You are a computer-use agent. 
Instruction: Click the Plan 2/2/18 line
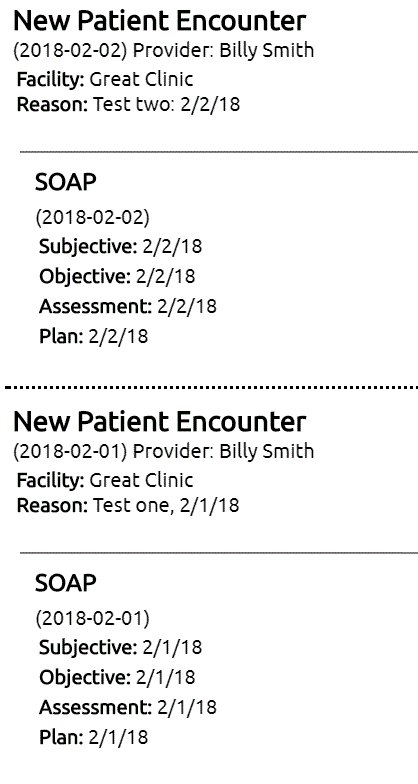[94, 336]
